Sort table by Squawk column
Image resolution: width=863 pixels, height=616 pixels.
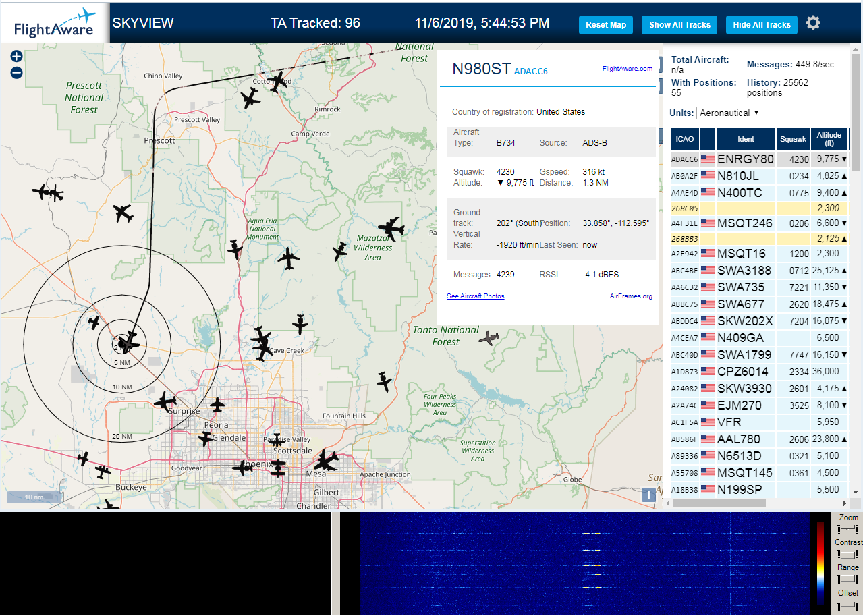click(793, 139)
